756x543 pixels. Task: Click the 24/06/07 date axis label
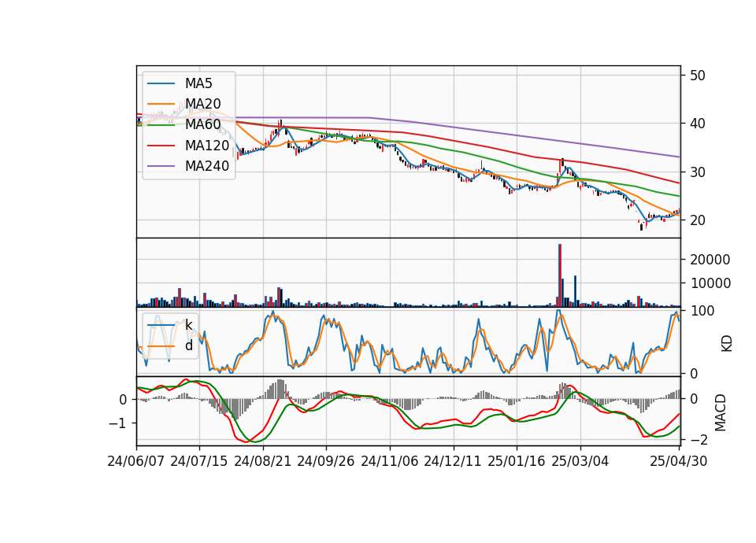[136, 461]
